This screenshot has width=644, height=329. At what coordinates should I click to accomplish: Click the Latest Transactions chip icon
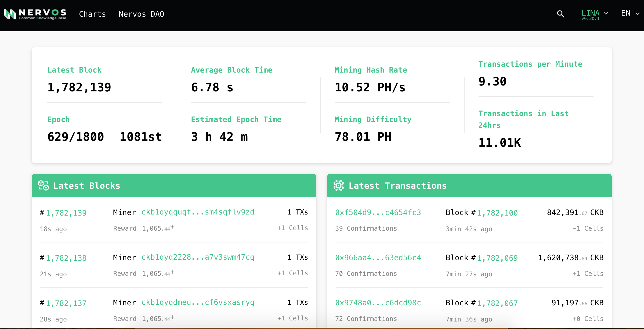[x=338, y=185]
